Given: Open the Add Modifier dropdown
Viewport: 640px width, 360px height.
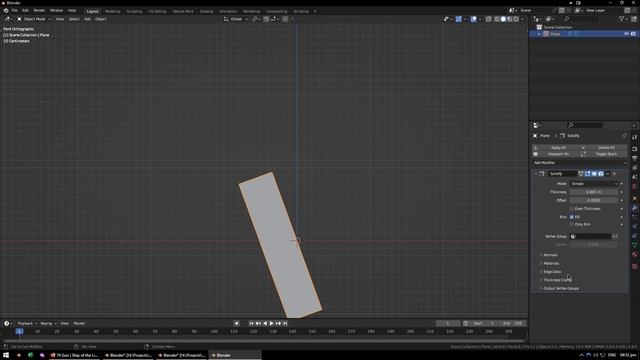Looking at the screenshot, I should pos(580,163).
